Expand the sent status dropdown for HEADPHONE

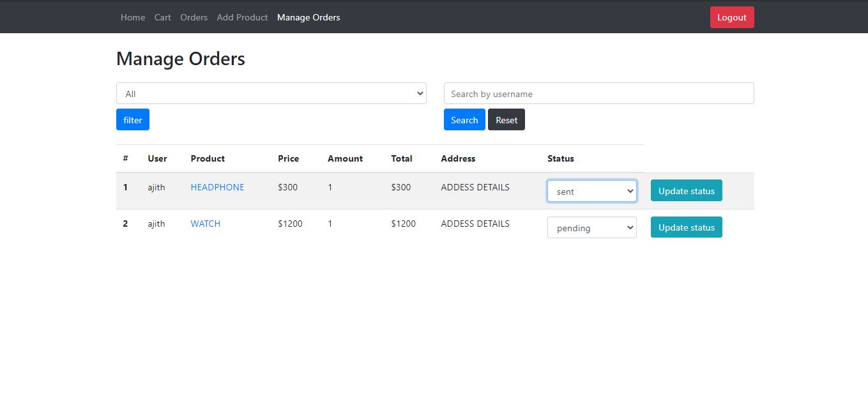click(592, 191)
